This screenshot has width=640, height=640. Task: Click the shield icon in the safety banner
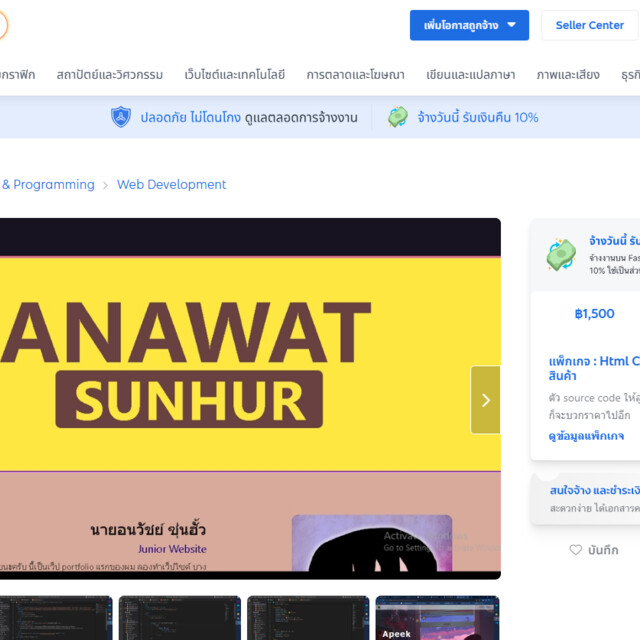tap(121, 117)
